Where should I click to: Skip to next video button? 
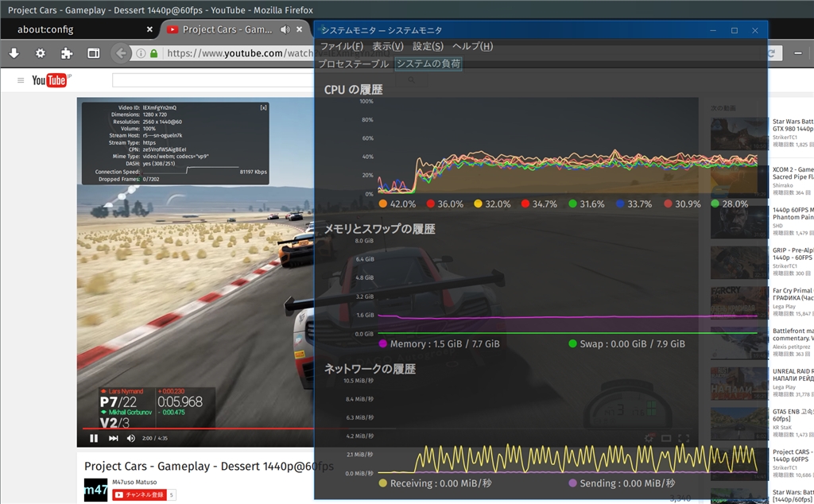(113, 438)
